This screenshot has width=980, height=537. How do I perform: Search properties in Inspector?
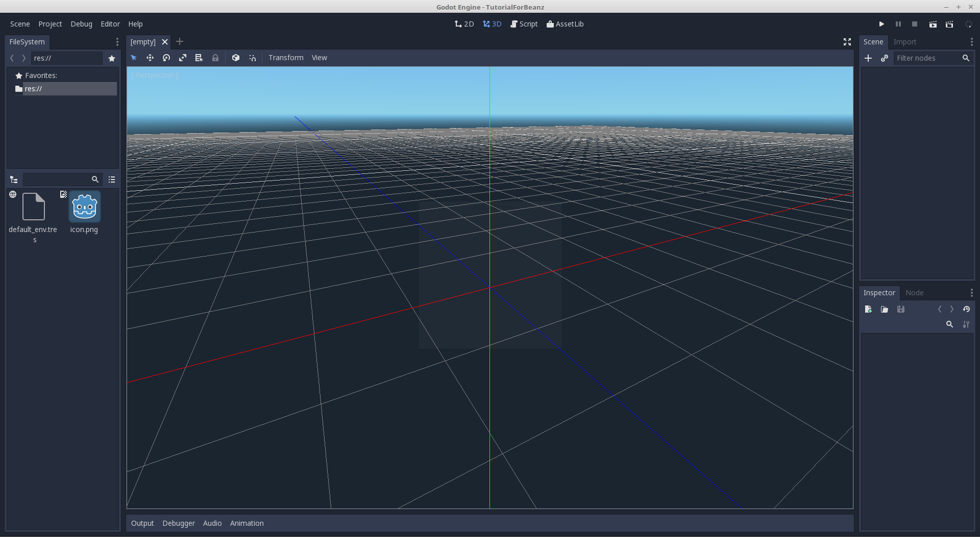pos(949,324)
